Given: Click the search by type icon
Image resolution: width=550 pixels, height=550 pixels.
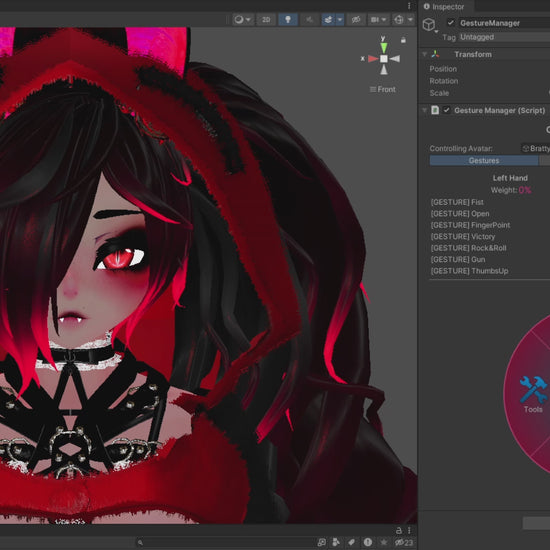Looking at the screenshot, I should [336, 543].
